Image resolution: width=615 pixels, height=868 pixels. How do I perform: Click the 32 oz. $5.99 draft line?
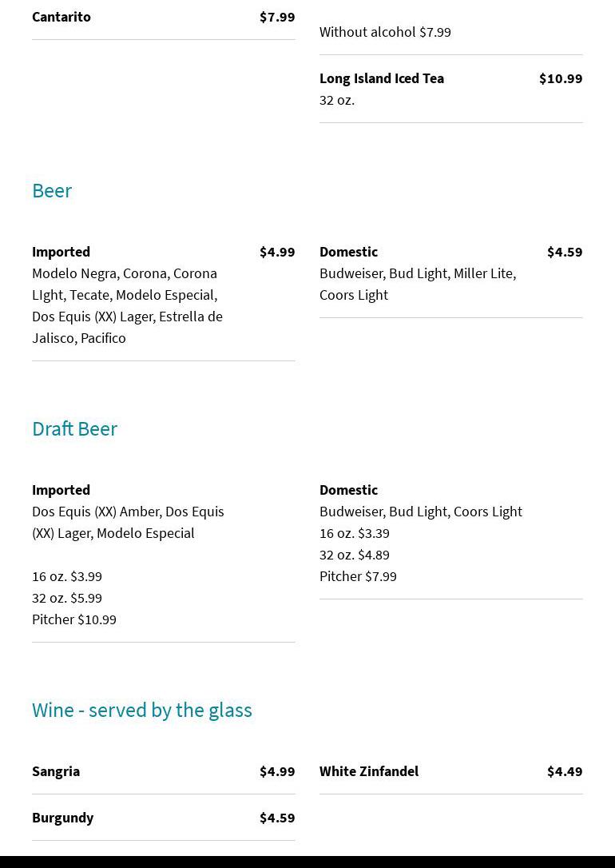point(67,598)
